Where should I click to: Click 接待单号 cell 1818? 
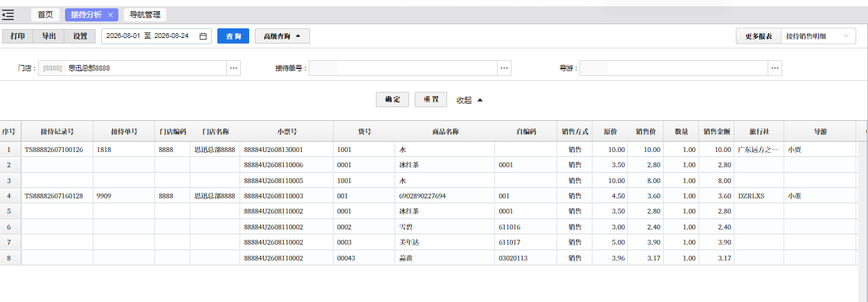click(104, 149)
